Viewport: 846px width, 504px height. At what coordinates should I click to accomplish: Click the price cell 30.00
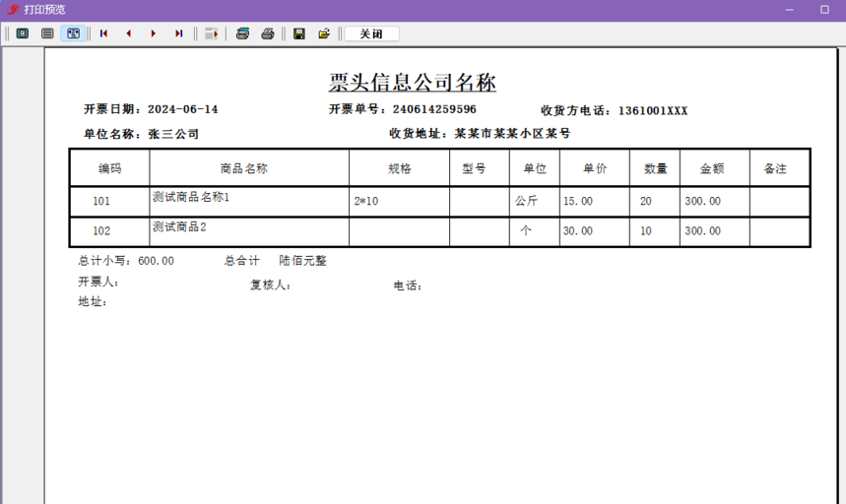click(x=578, y=231)
